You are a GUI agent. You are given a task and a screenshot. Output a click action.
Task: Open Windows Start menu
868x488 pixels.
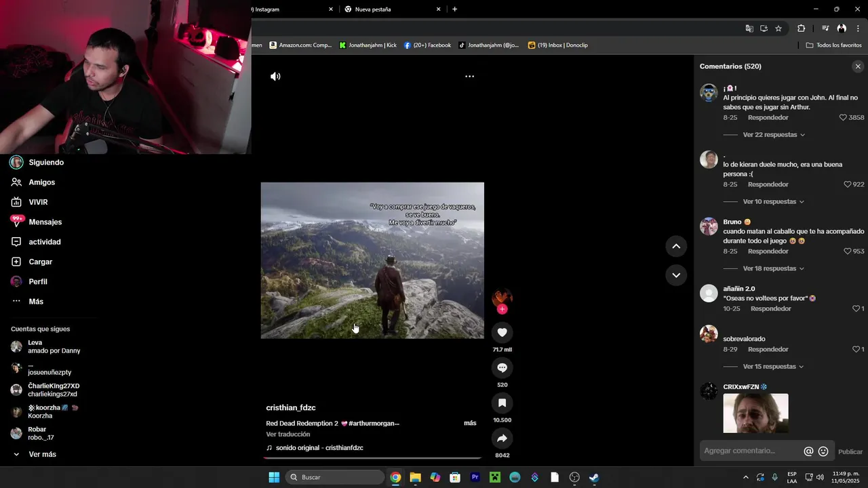pos(274,477)
